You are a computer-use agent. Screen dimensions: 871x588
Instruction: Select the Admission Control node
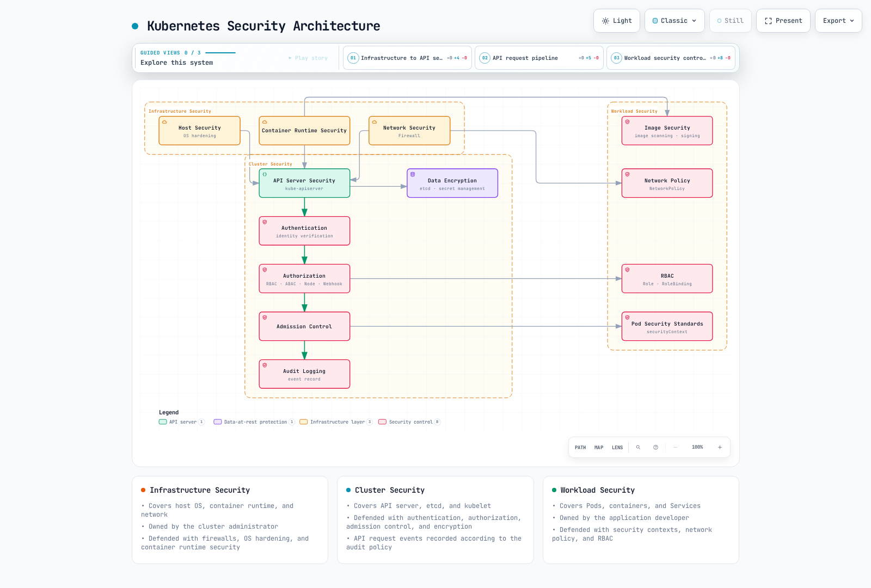coord(304,327)
